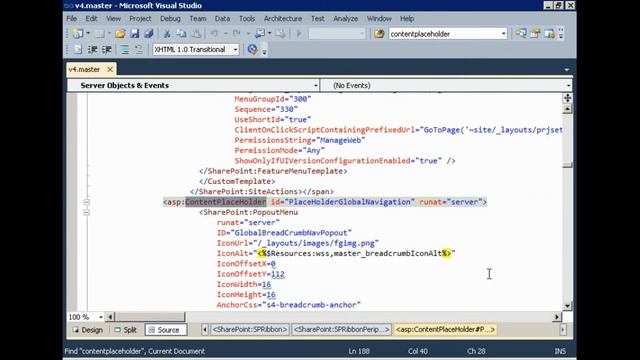The height and width of the screenshot is (360, 640).
Task: Click the asp:ContentPlaceHolder breadcrumb tag
Action: coord(445,329)
